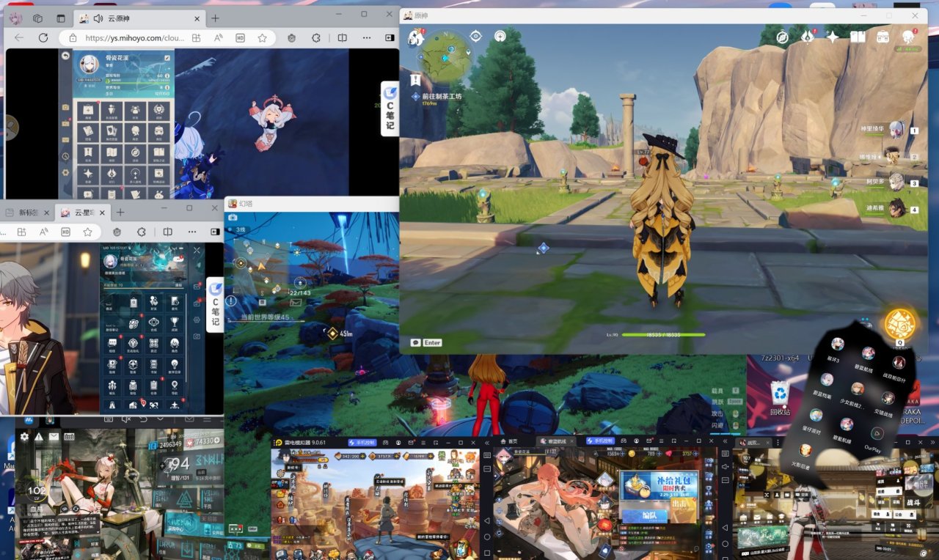939x560 pixels.
Task: Open the Genshin minimap
Action: pyautogui.click(x=445, y=57)
